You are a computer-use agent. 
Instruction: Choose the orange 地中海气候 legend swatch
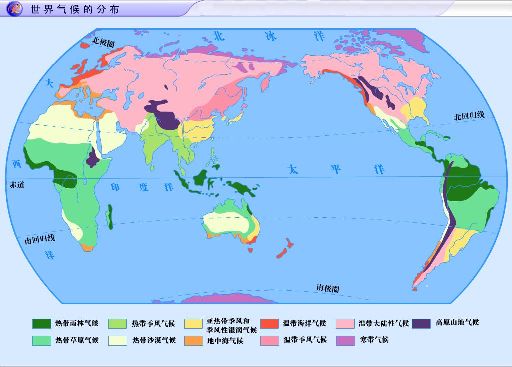click(x=193, y=341)
